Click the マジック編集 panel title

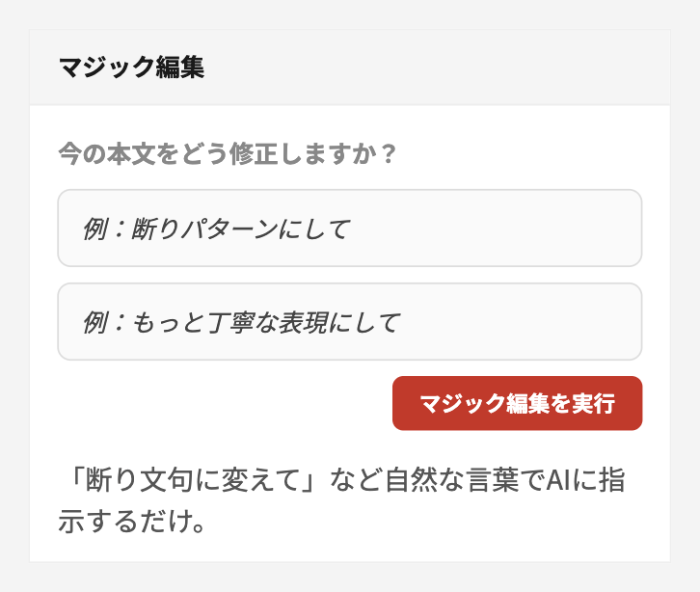[x=131, y=67]
